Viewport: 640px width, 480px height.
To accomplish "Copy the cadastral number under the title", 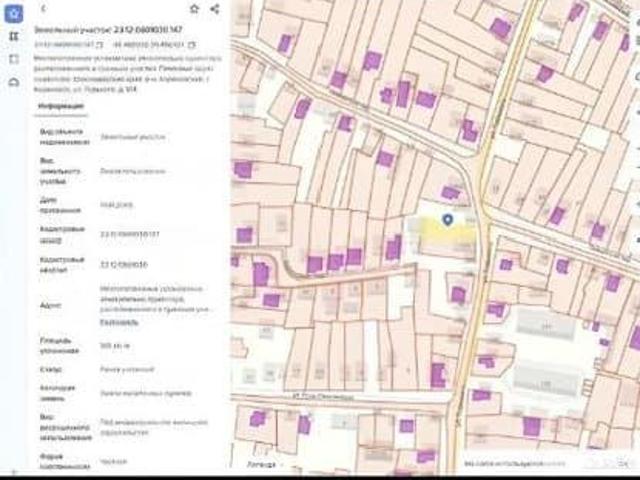I will [x=100, y=44].
